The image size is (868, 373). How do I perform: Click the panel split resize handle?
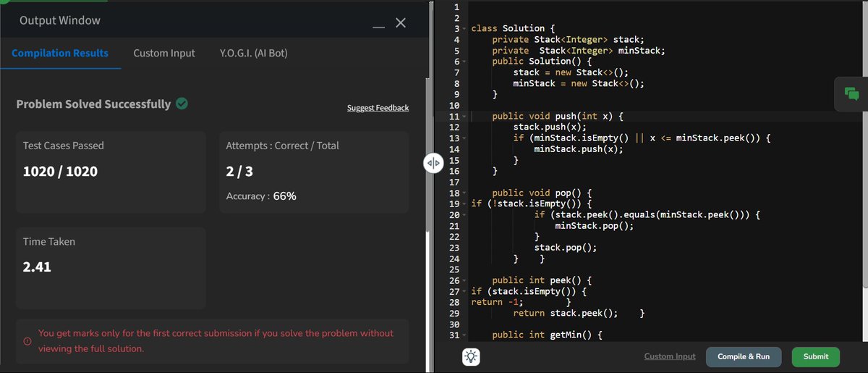click(433, 164)
